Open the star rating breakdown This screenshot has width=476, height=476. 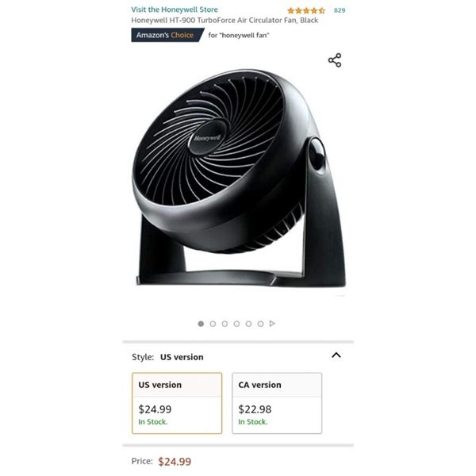(306, 10)
